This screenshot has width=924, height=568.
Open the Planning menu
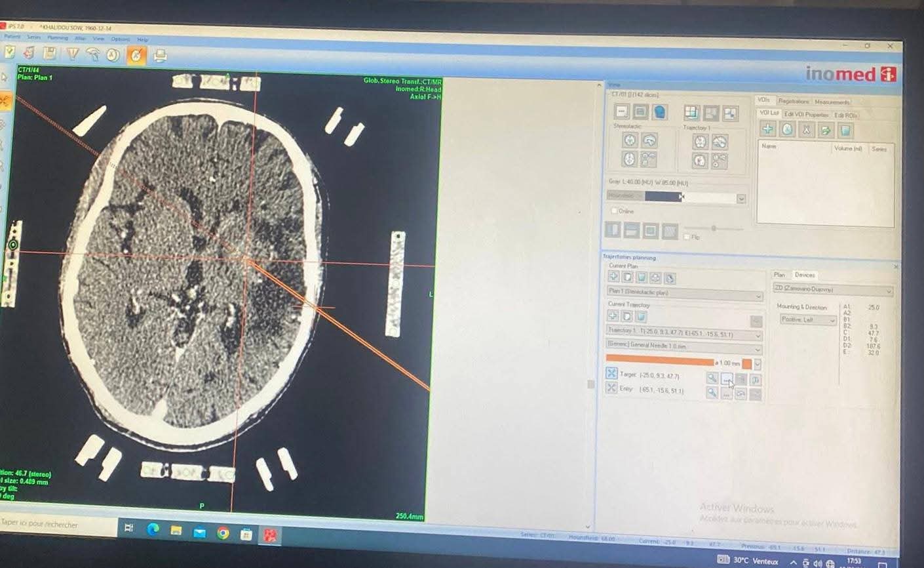[x=58, y=38]
